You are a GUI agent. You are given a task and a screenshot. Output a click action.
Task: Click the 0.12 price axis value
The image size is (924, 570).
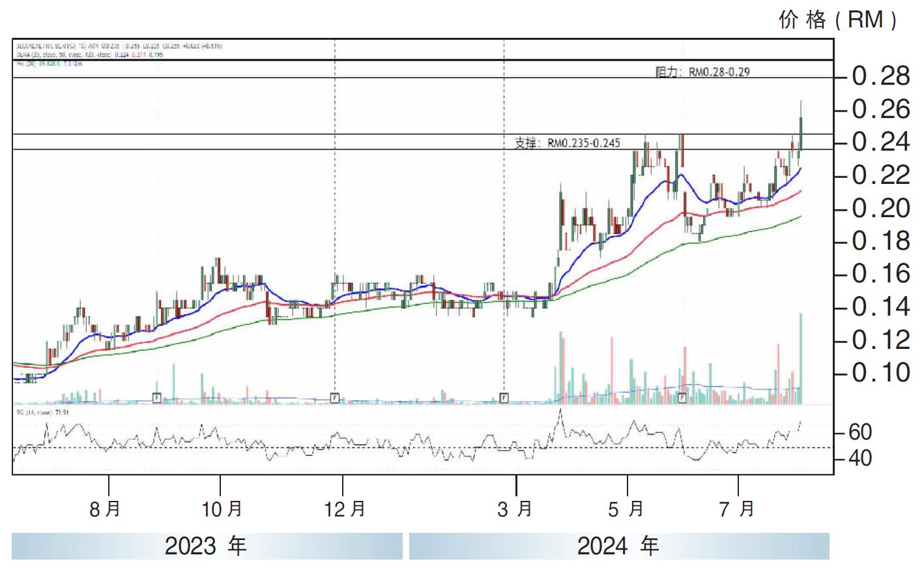881,340
